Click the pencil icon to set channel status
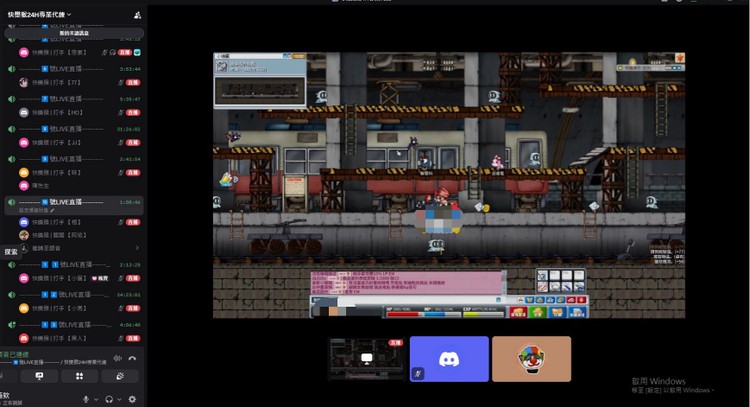 (52, 210)
